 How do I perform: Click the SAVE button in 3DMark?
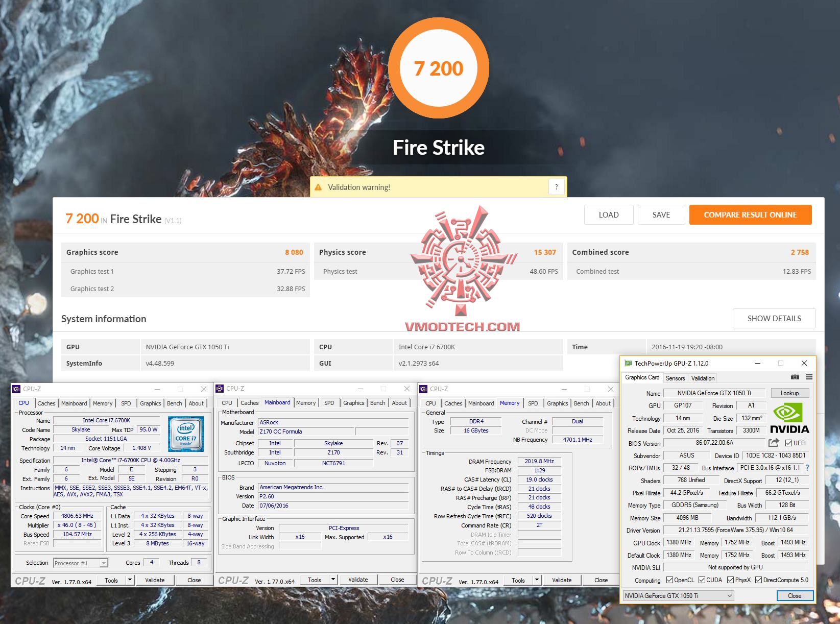661,215
